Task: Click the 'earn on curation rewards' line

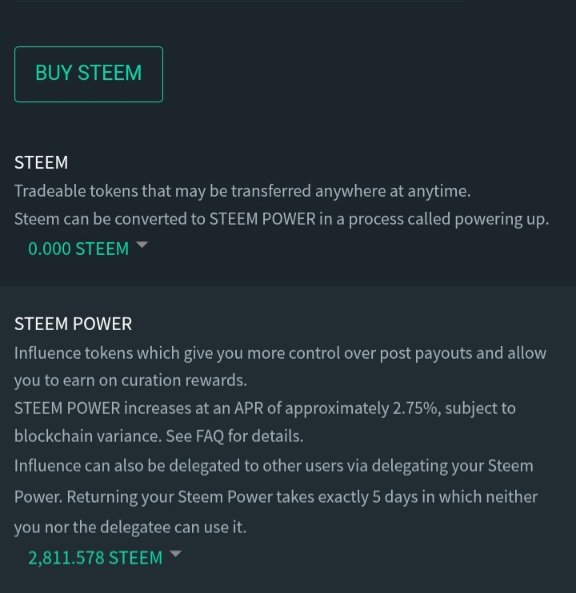Action: [130, 380]
